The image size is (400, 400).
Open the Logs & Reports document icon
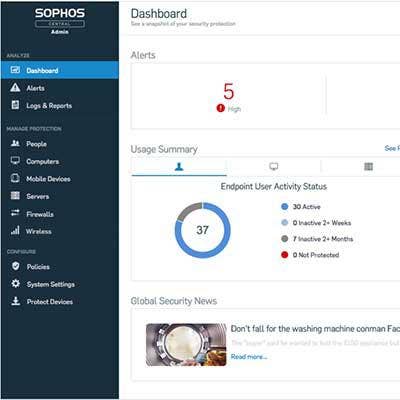coord(15,105)
